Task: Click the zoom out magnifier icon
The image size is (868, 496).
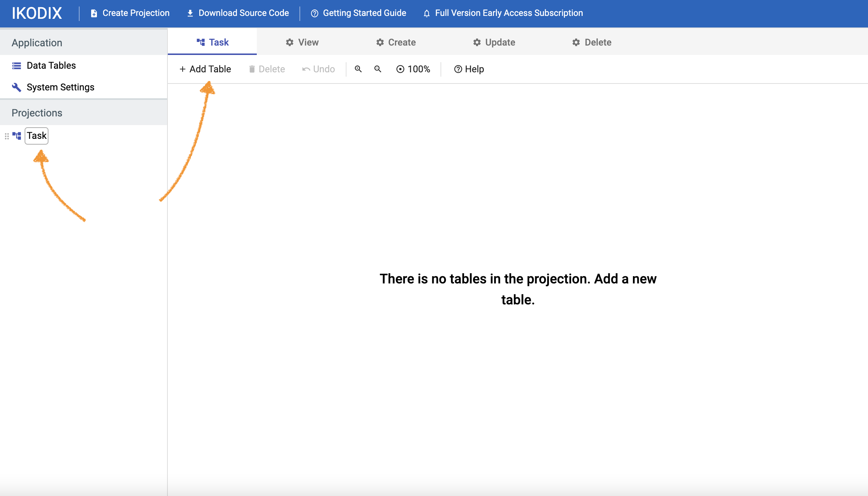Action: pyautogui.click(x=378, y=69)
